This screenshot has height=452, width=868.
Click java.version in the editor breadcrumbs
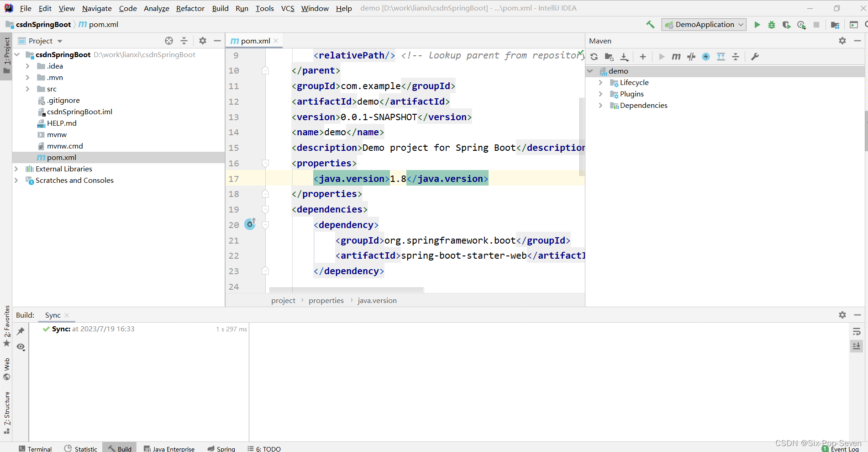coord(377,300)
